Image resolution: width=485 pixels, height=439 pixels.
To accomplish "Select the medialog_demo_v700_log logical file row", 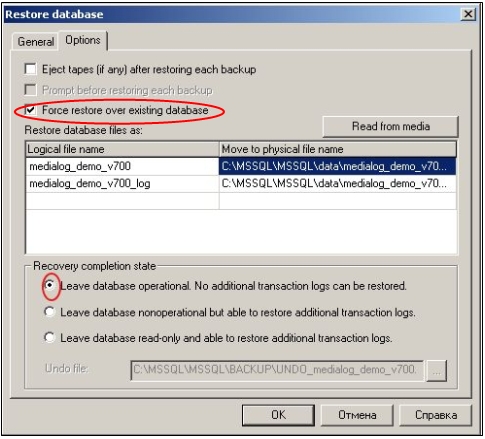I will pos(122,183).
